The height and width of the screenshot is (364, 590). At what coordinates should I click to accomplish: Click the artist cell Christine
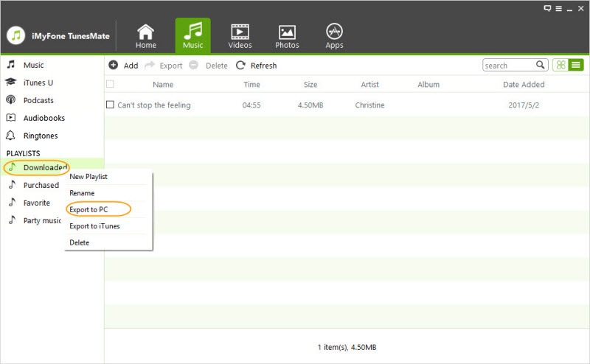[x=369, y=105]
